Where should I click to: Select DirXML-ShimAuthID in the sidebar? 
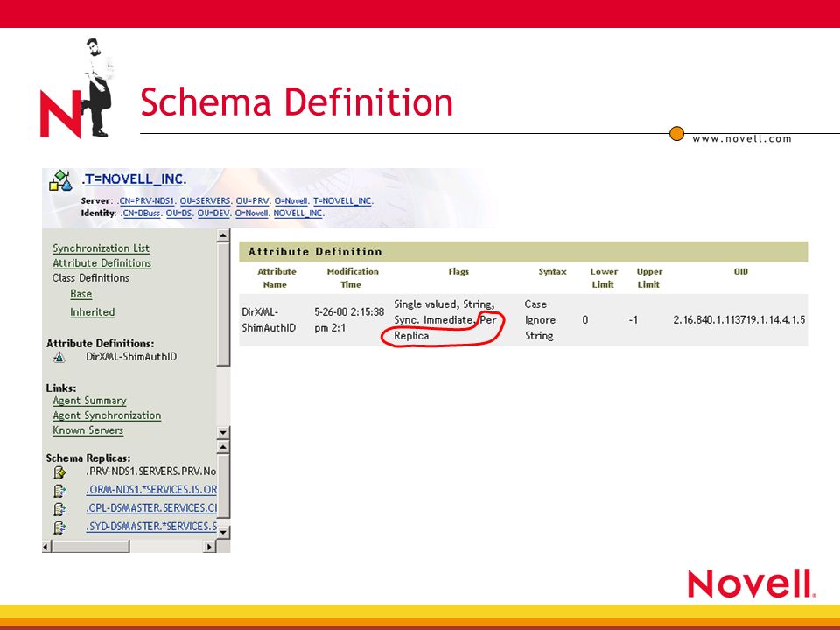[x=131, y=357]
